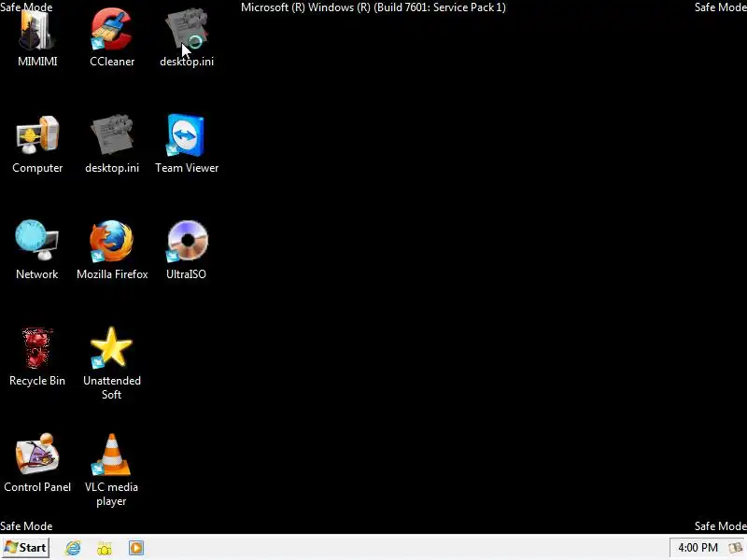This screenshot has width=747, height=560.
Task: Open Windows Explorer from the taskbar
Action: coord(105,548)
